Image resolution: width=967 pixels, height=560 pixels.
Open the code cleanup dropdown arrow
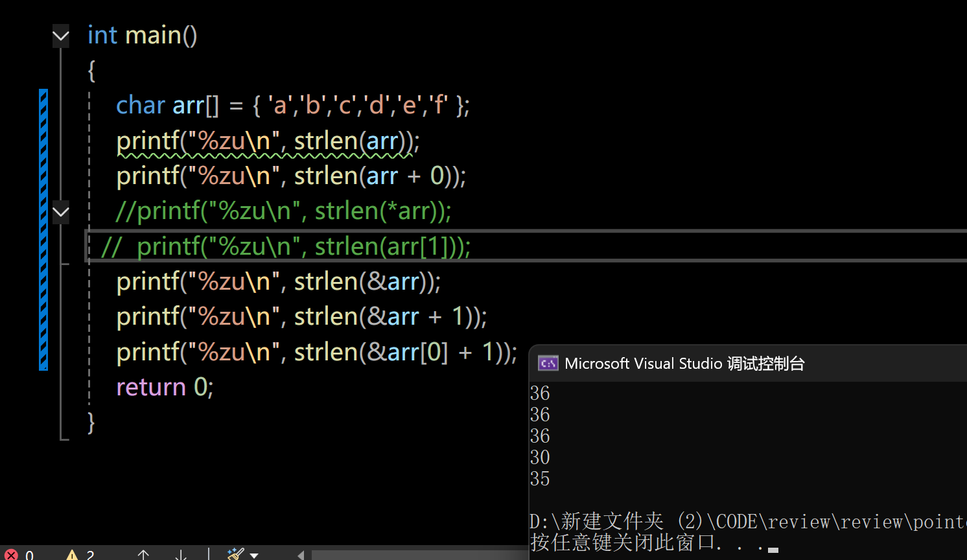click(x=254, y=555)
